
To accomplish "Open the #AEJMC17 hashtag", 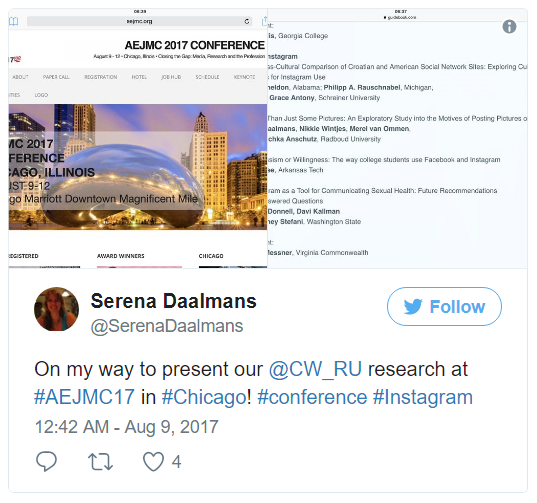I will [84, 397].
